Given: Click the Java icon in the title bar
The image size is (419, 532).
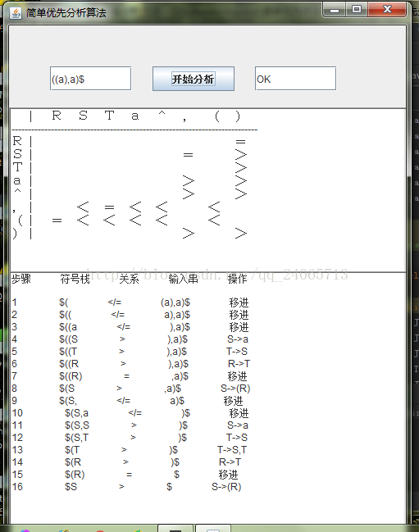Looking at the screenshot, I should [16, 13].
